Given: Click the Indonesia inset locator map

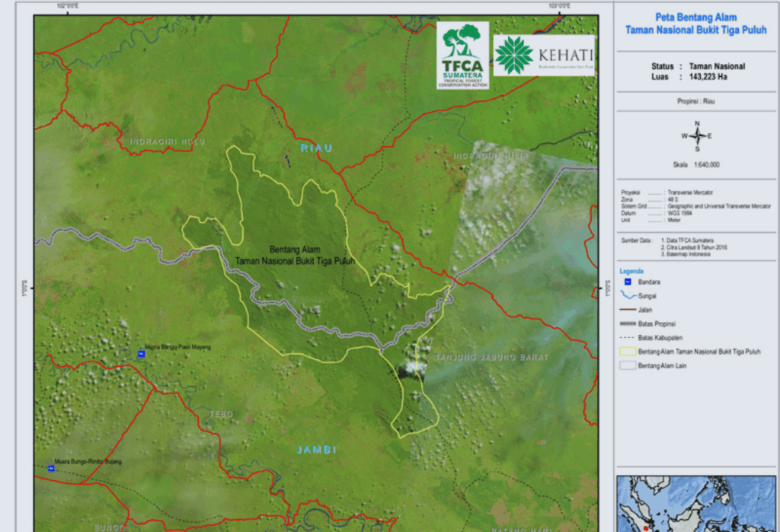Looking at the screenshot, I should (697, 504).
